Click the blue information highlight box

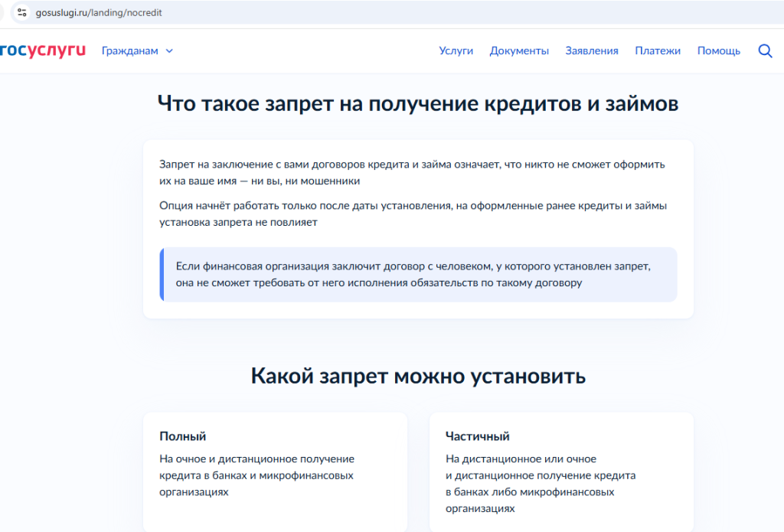419,276
